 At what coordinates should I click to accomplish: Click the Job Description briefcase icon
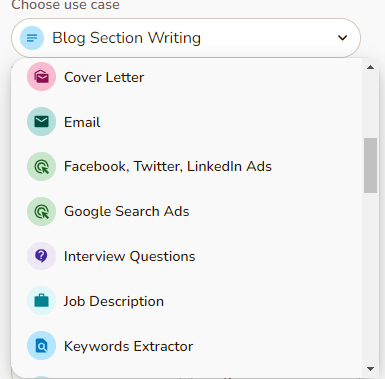coord(41,301)
